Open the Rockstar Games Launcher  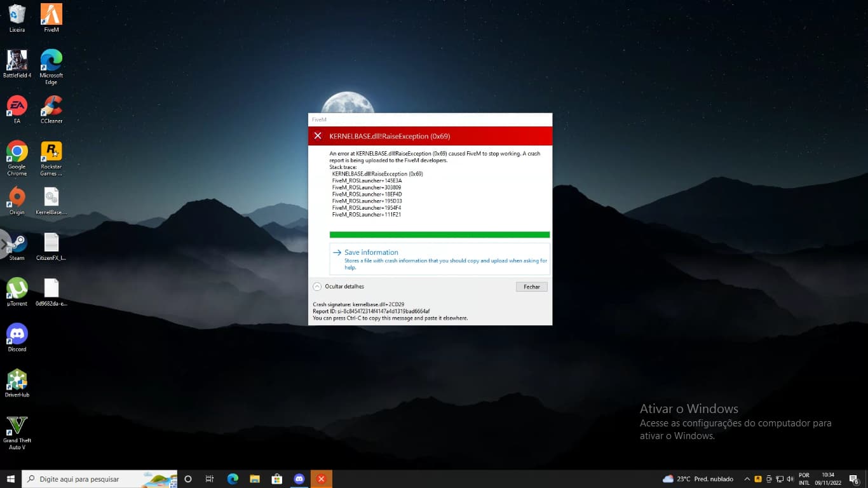click(x=51, y=151)
